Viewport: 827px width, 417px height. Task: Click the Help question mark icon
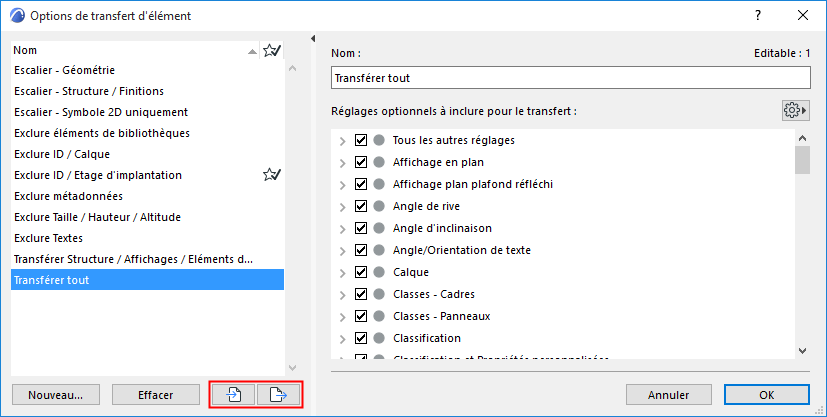tap(758, 16)
